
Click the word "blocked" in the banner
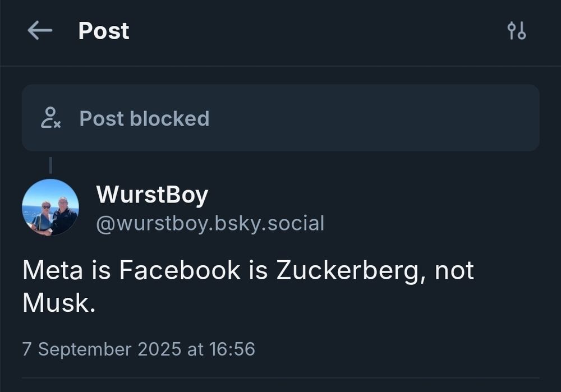(169, 118)
